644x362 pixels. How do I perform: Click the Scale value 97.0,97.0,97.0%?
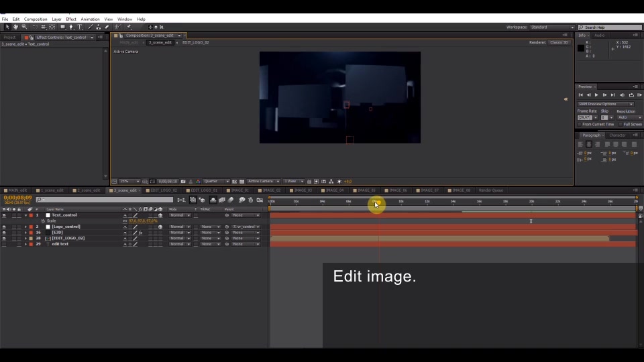coord(143,221)
